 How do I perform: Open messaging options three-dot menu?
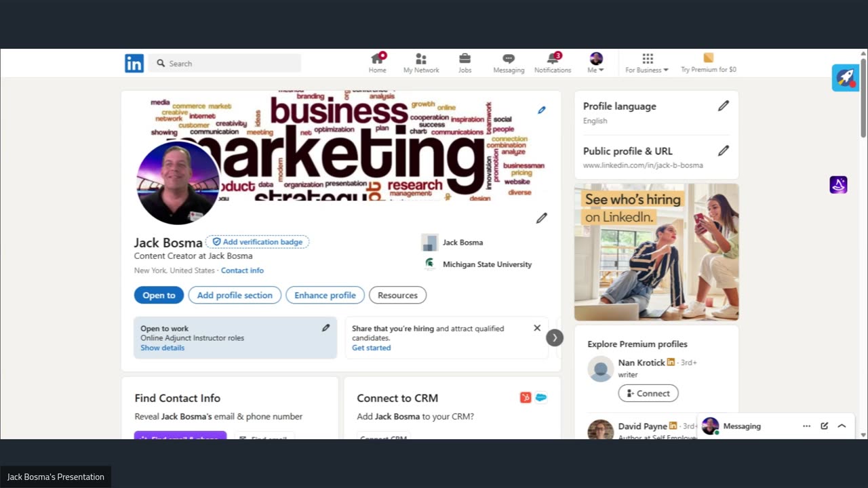[806, 426]
